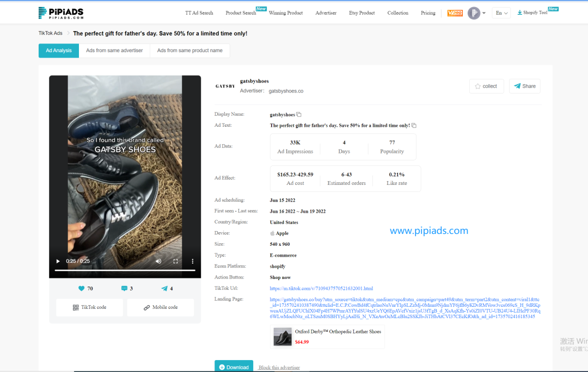Switch to Ad Analysis tab

tap(59, 51)
